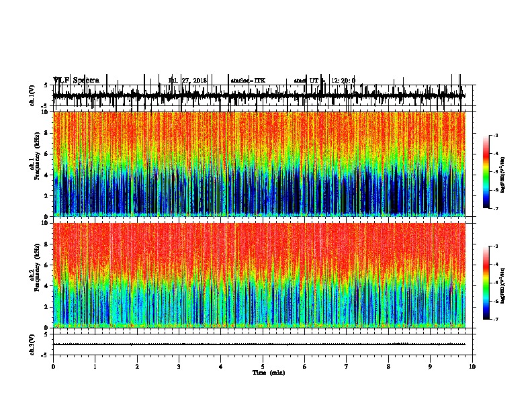The height and width of the screenshot is (411, 532).
Task: Click time-axis tick label '1'
Action: [95, 367]
